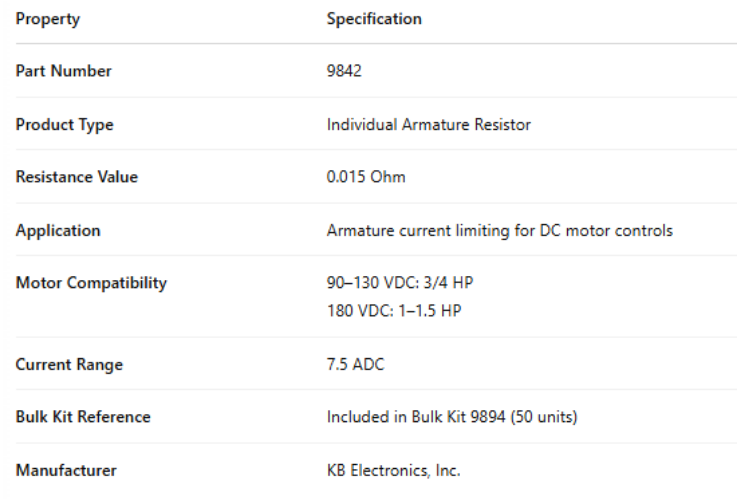Select the Bulk Kit Reference label
This screenshot has height=500, width=737.
(83, 417)
